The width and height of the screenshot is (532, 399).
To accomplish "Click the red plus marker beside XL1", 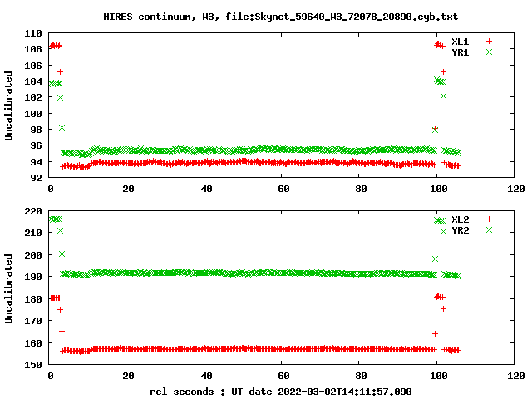I will pos(489,42).
